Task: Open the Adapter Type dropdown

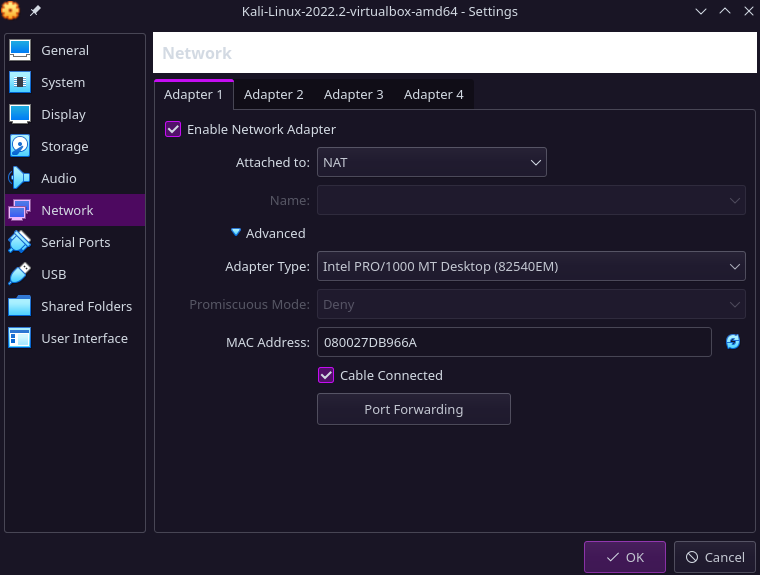Action: tap(531, 266)
